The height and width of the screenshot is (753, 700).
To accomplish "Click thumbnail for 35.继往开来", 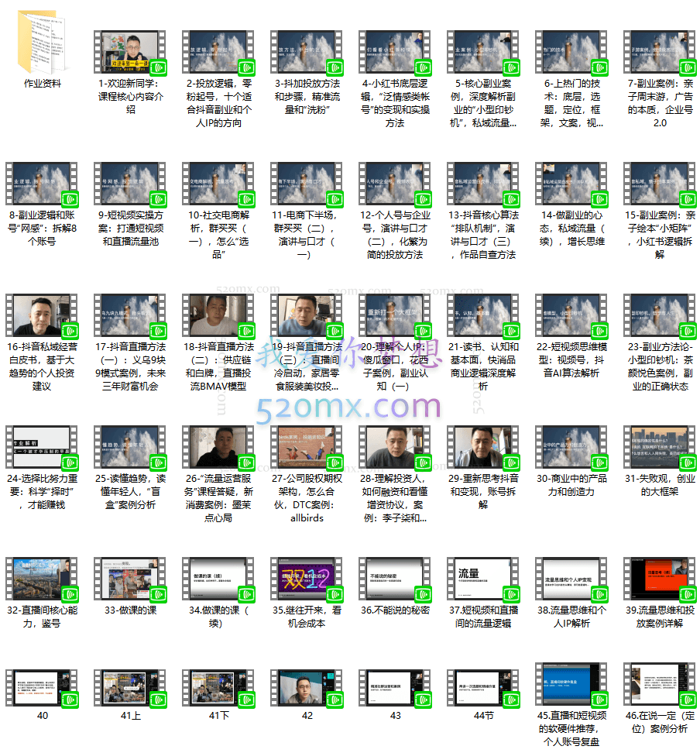I will pos(307,579).
